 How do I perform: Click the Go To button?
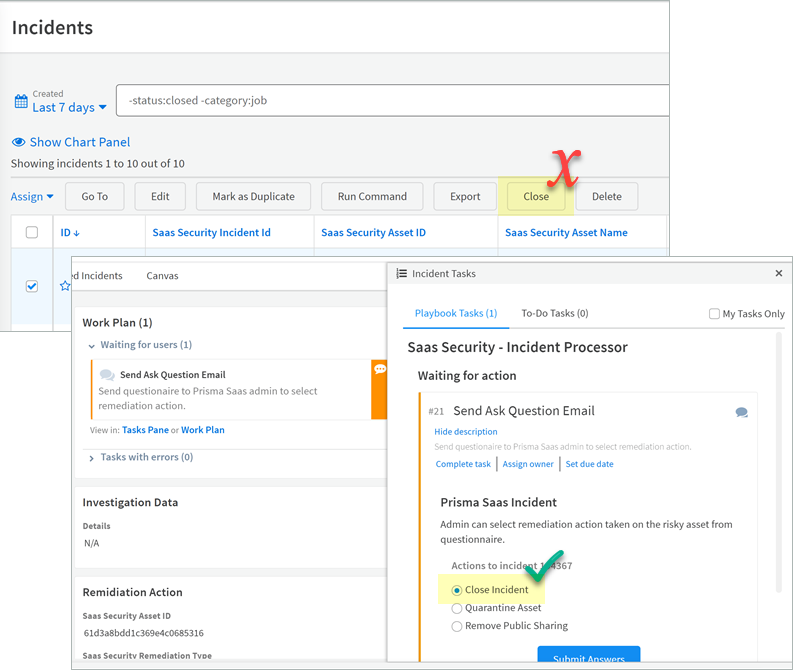click(x=95, y=196)
